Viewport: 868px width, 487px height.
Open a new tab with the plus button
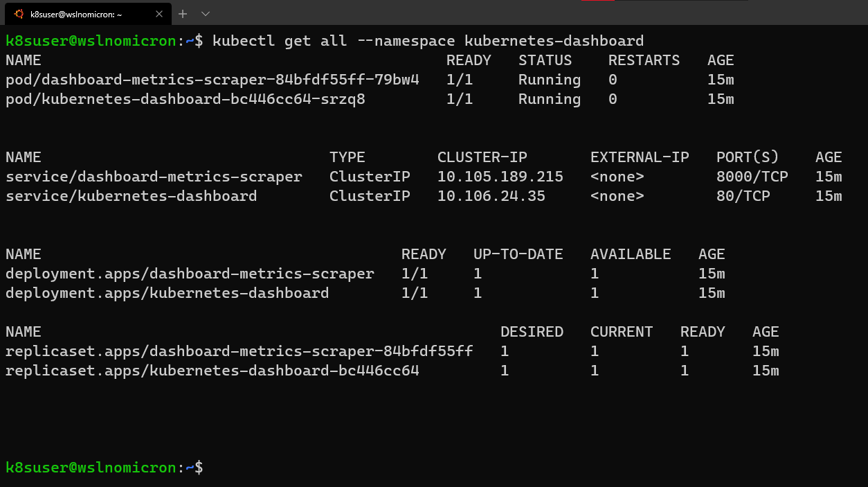click(x=181, y=13)
